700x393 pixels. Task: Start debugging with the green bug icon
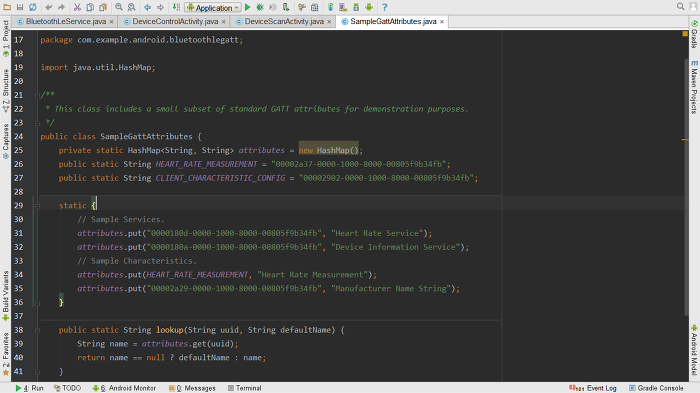tap(260, 7)
